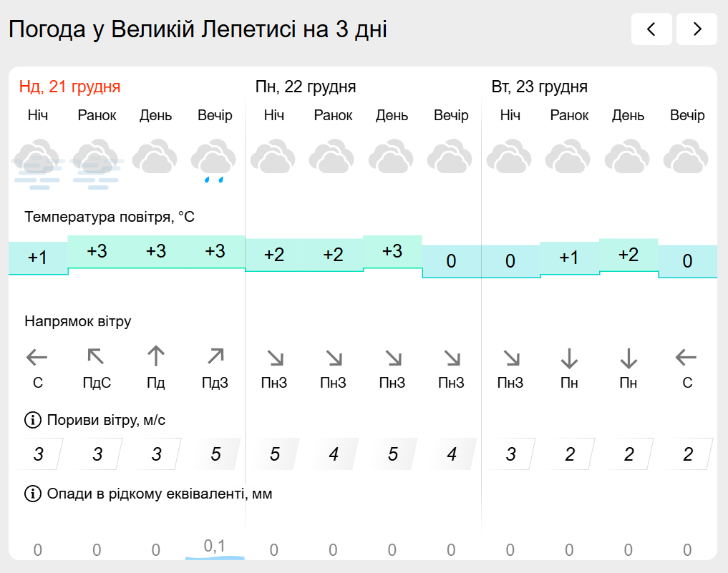Click Tuesday morning downward wind arrow
The image size is (728, 573).
click(x=569, y=356)
